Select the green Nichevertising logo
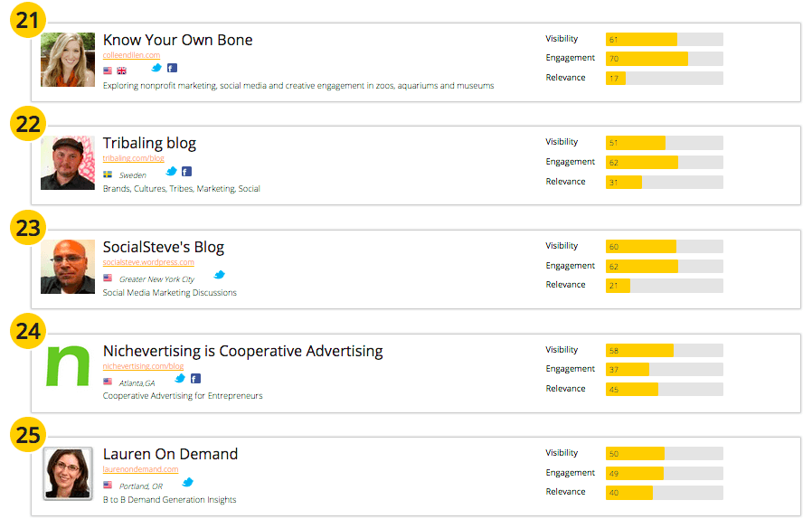Image resolution: width=812 pixels, height=519 pixels. tap(68, 365)
